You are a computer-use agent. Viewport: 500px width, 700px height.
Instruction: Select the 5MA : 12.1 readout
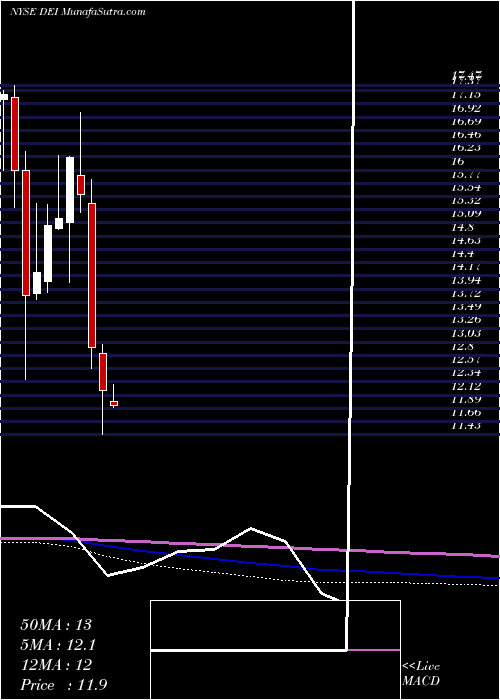58,645
